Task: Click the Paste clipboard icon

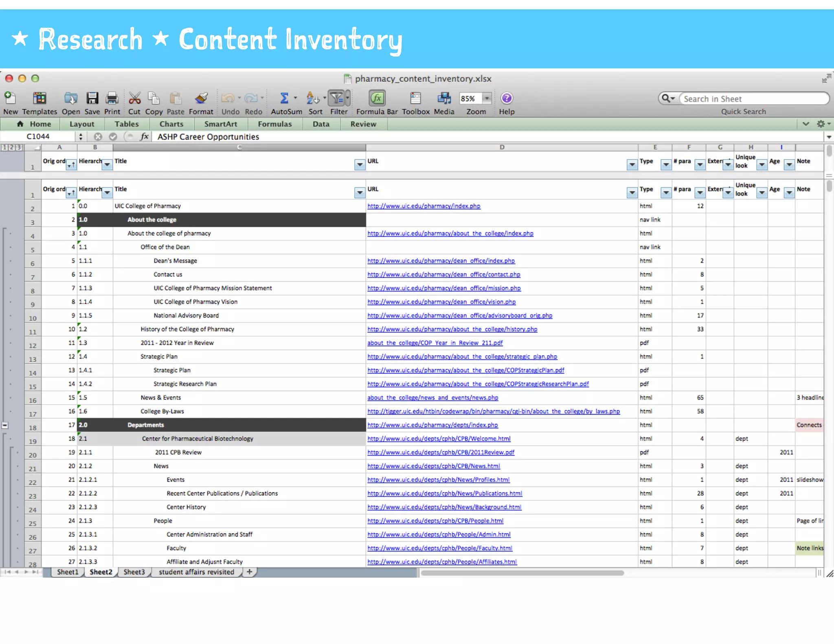Action: pos(176,98)
